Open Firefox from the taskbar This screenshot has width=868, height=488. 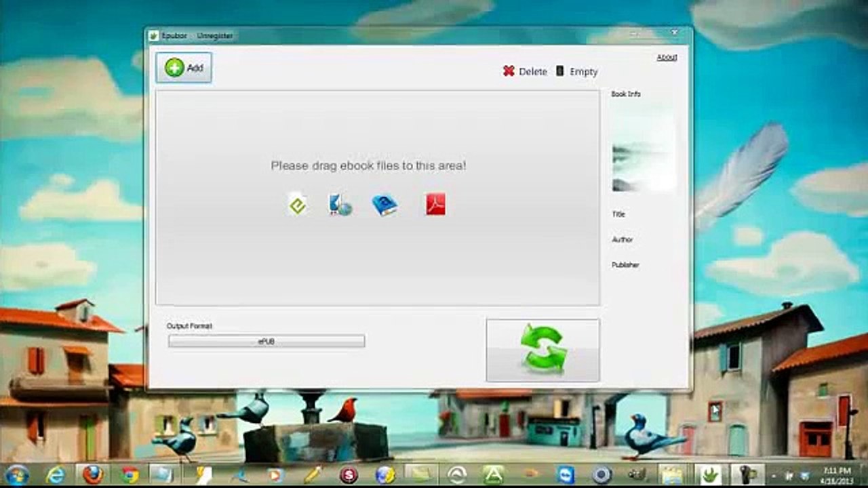[x=93, y=474]
